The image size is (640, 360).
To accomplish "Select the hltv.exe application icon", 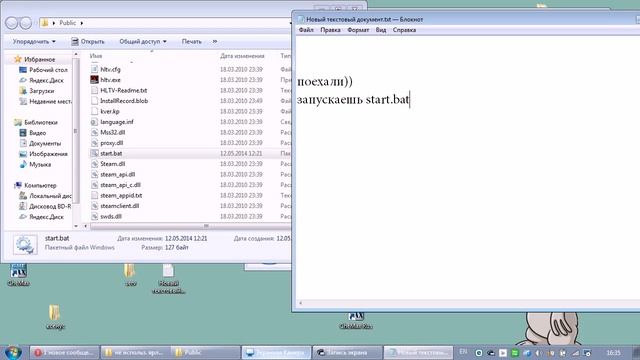I will (94, 80).
